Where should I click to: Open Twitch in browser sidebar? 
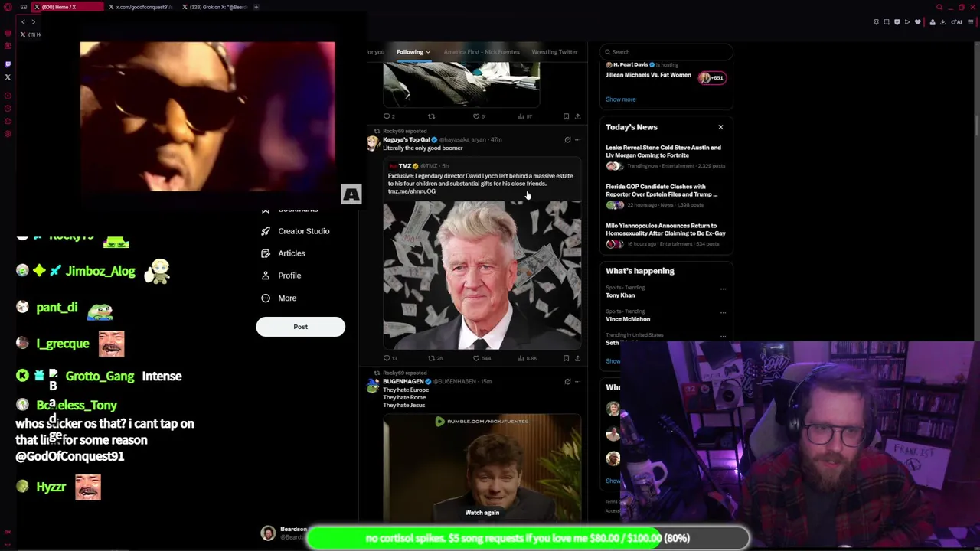tap(8, 64)
